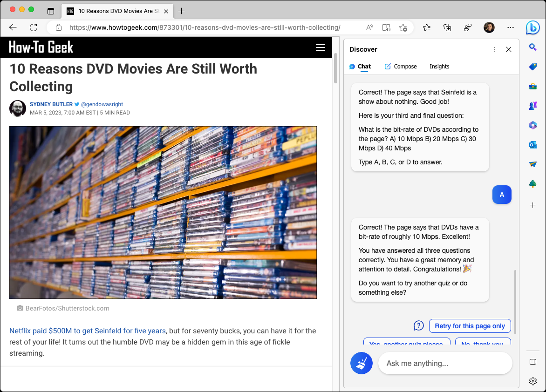Open sidebar settings gear icon

click(533, 381)
